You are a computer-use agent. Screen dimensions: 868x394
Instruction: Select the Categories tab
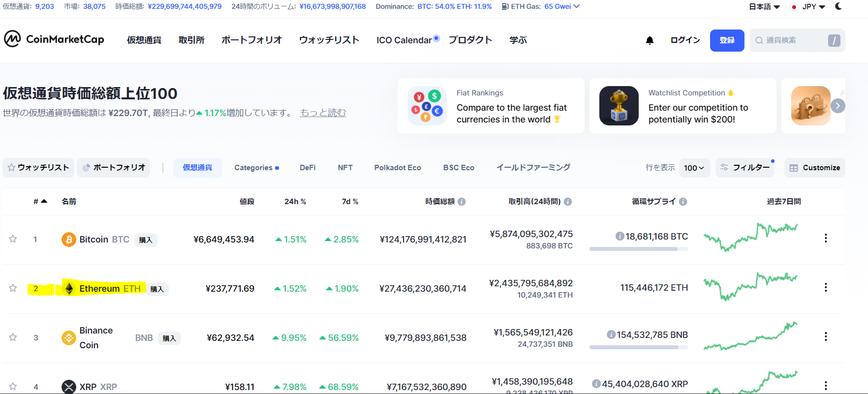(256, 168)
